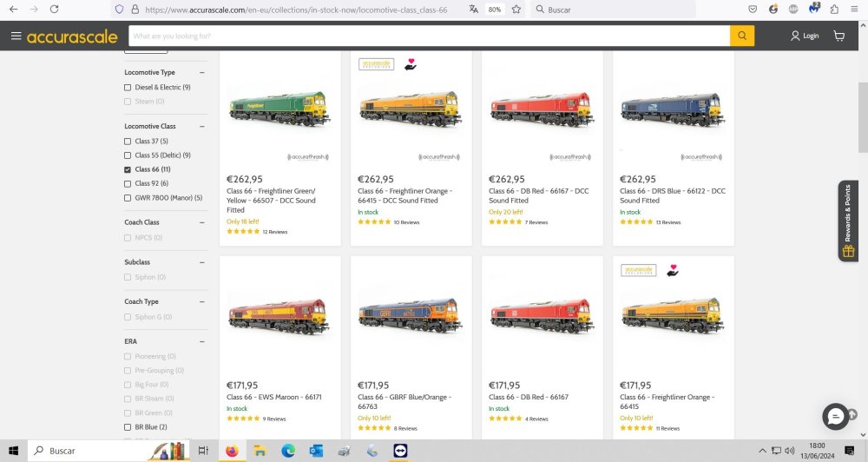Collapse the Subclass filter section
868x462 pixels.
(202, 262)
